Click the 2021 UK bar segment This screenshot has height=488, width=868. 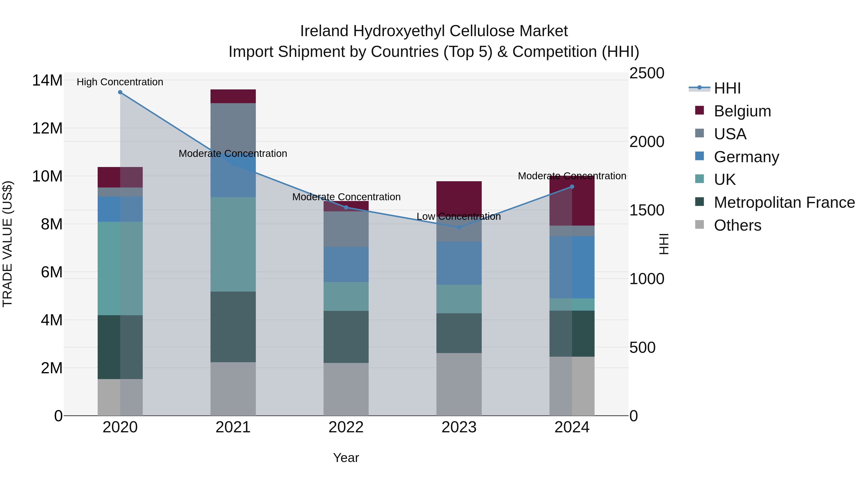pyautogui.click(x=233, y=245)
